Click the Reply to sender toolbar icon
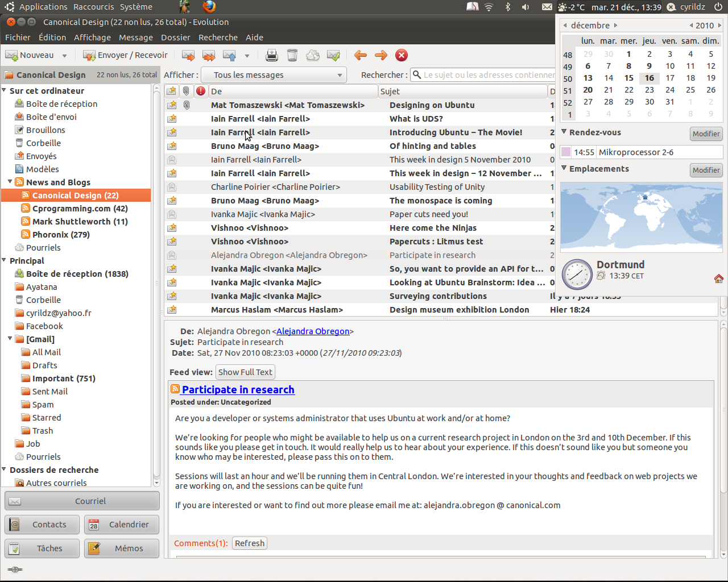 [188, 55]
